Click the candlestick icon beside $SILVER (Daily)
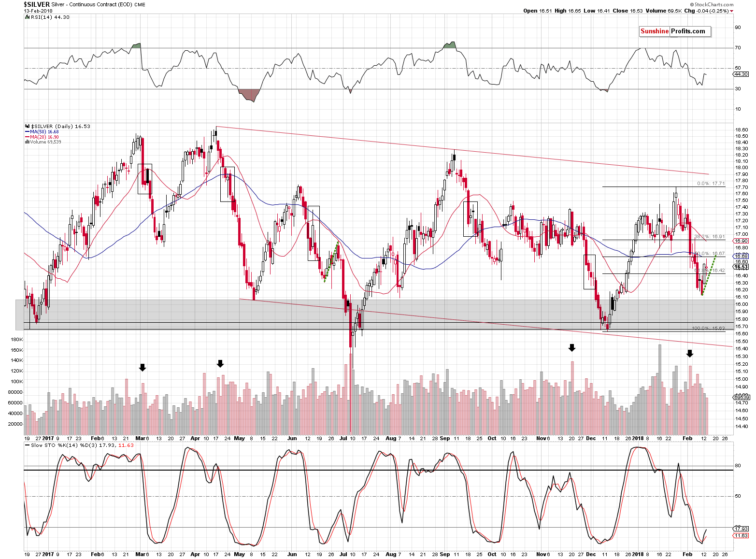Image resolution: width=756 pixels, height=559 pixels. click(27, 127)
